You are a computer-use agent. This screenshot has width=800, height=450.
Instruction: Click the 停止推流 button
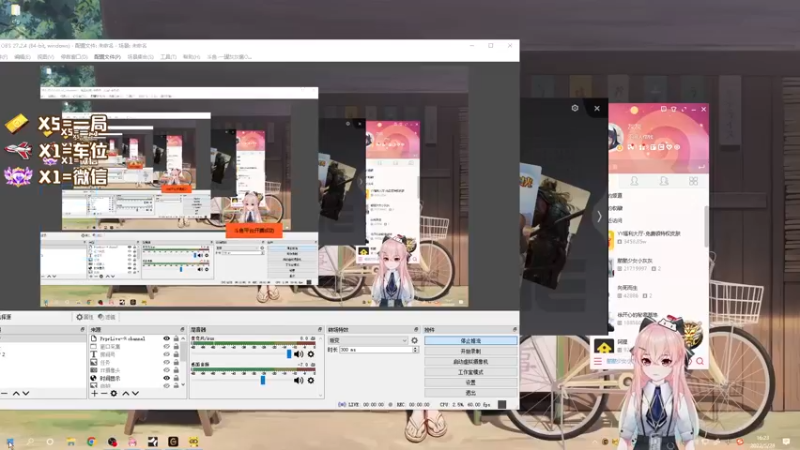coord(470,340)
